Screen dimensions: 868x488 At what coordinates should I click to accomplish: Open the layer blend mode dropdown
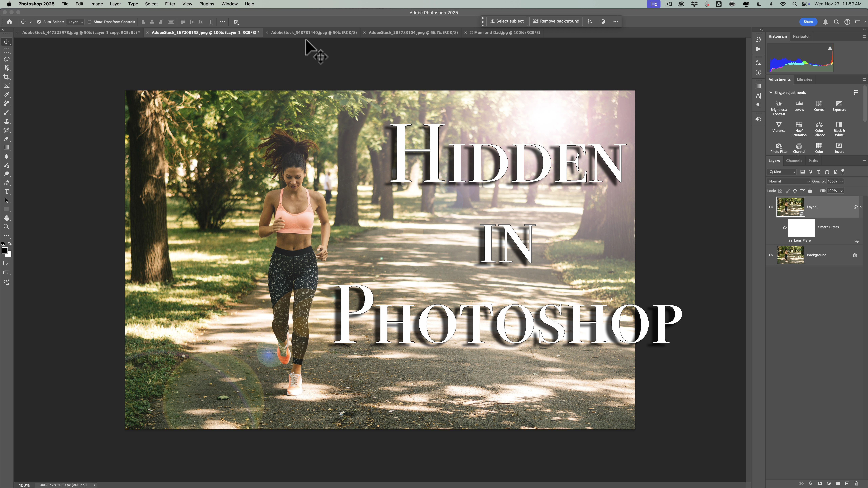click(788, 181)
